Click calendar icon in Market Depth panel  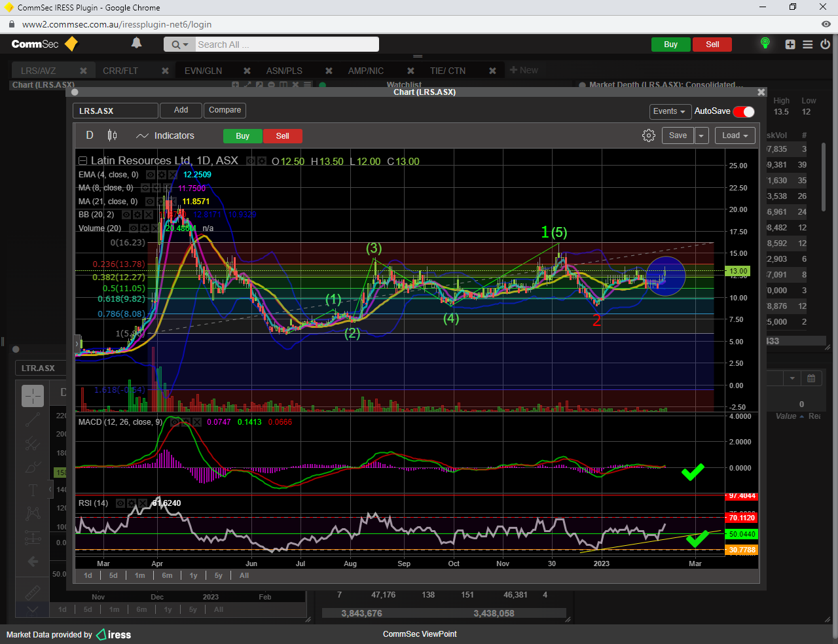811,378
